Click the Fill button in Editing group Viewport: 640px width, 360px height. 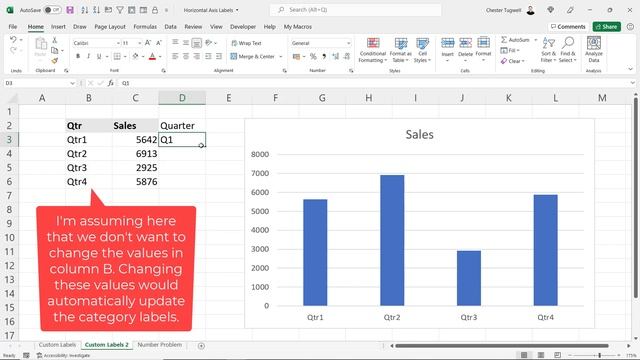pyautogui.click(x=510, y=50)
